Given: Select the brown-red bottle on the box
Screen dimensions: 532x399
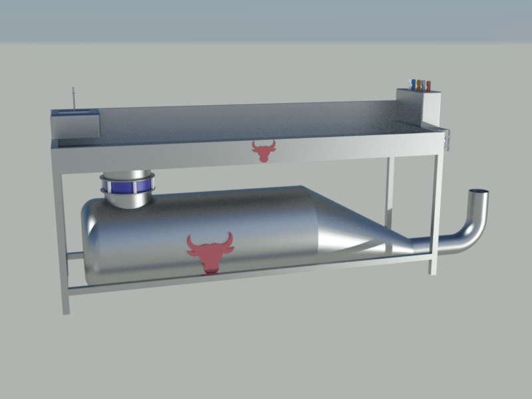Looking at the screenshot, I should (428, 86).
